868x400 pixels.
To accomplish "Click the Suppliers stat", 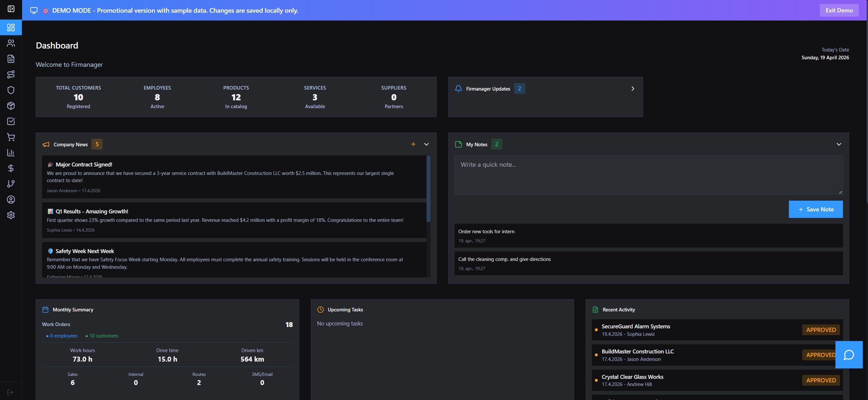I will click(394, 97).
